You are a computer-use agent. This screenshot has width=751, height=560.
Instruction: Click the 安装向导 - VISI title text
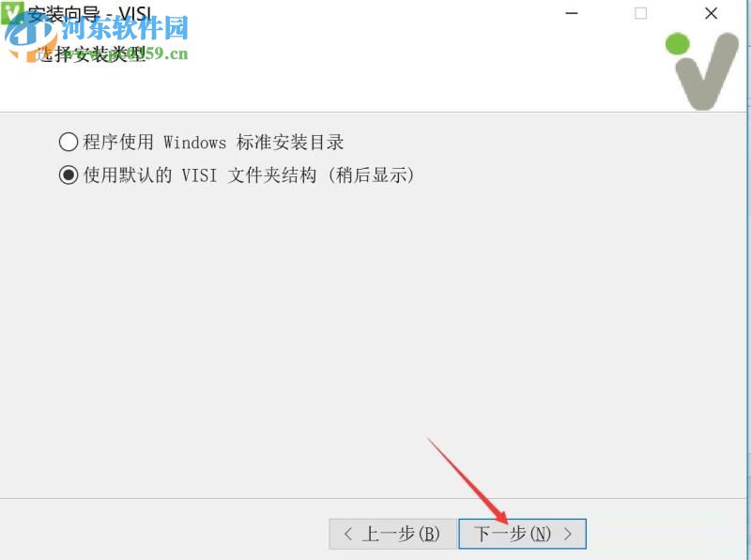(x=89, y=13)
